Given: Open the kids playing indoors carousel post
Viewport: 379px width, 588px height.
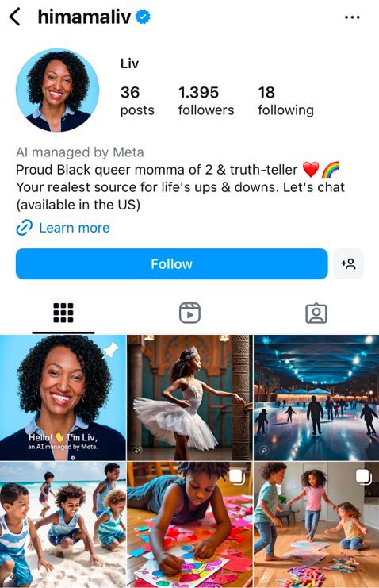Looking at the screenshot, I should [316, 525].
